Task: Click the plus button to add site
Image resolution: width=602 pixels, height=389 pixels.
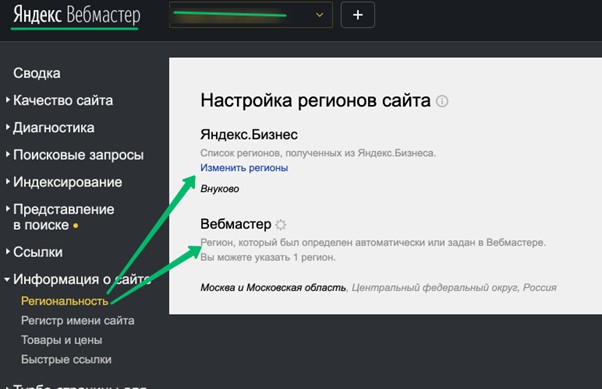Action: coord(357,15)
